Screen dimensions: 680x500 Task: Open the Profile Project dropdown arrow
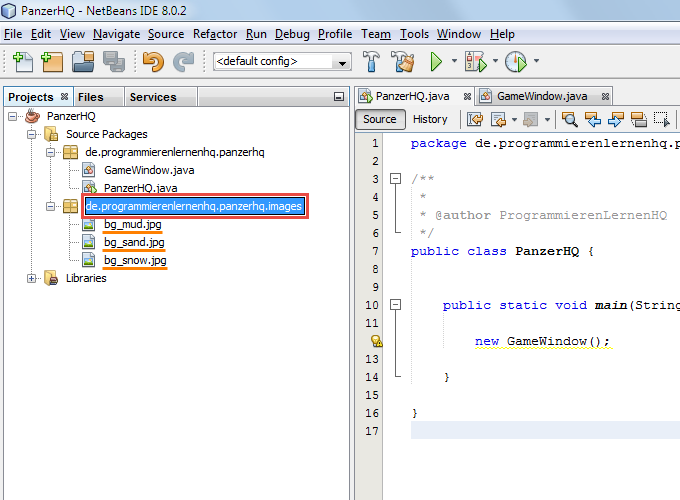coord(536,61)
